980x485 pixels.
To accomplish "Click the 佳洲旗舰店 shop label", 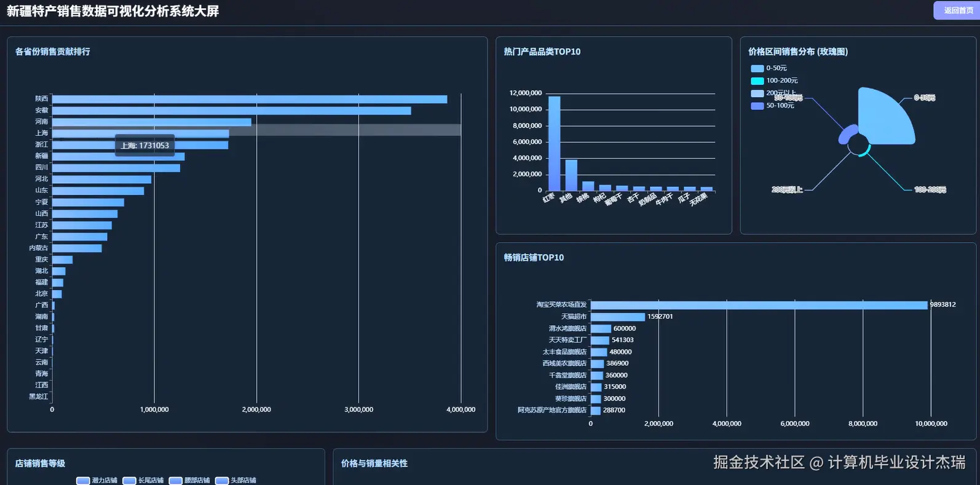I will [571, 387].
